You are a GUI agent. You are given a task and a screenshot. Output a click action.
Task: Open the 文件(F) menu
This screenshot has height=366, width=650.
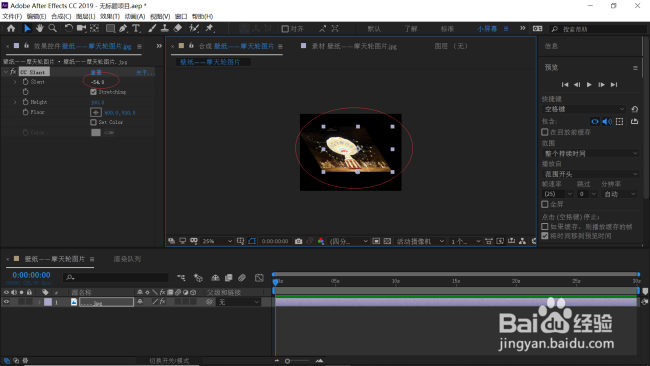tap(12, 17)
